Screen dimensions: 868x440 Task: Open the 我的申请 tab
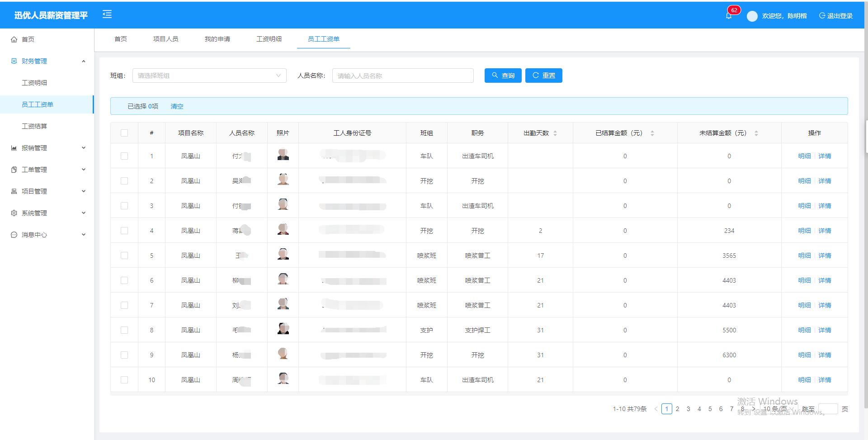217,39
